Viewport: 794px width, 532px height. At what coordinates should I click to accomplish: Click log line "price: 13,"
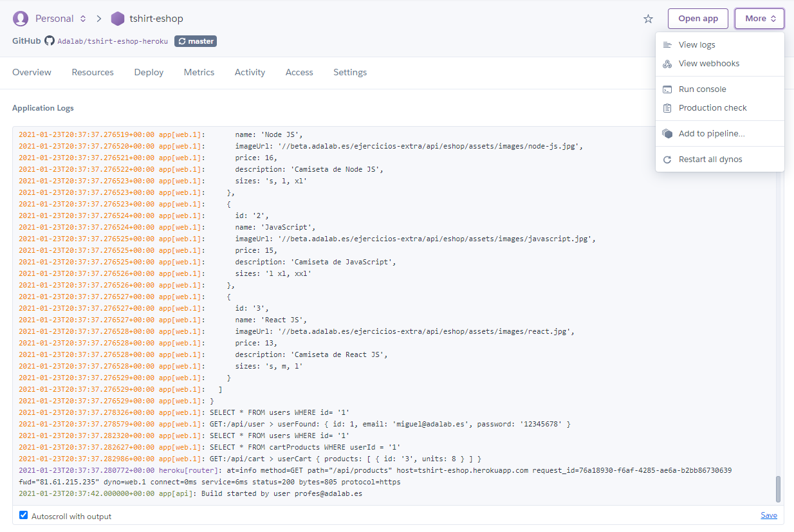[255, 344]
